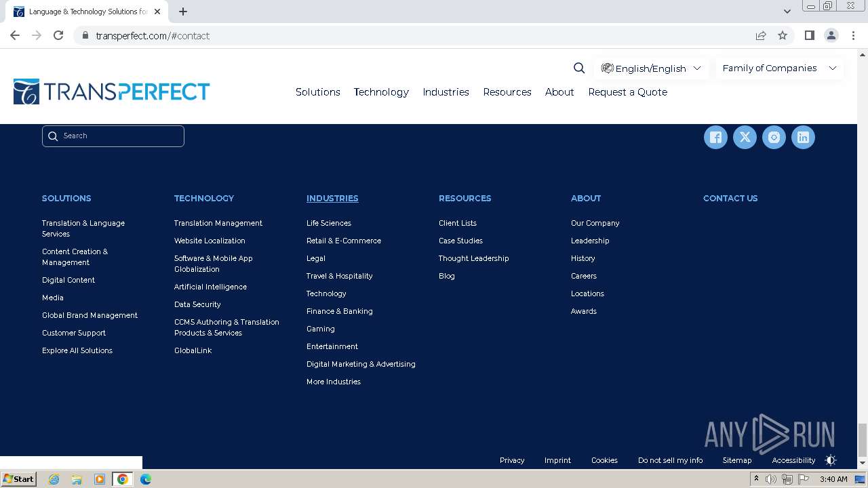This screenshot has height=488, width=868.
Task: Open a new browser tab
Action: [x=183, y=12]
